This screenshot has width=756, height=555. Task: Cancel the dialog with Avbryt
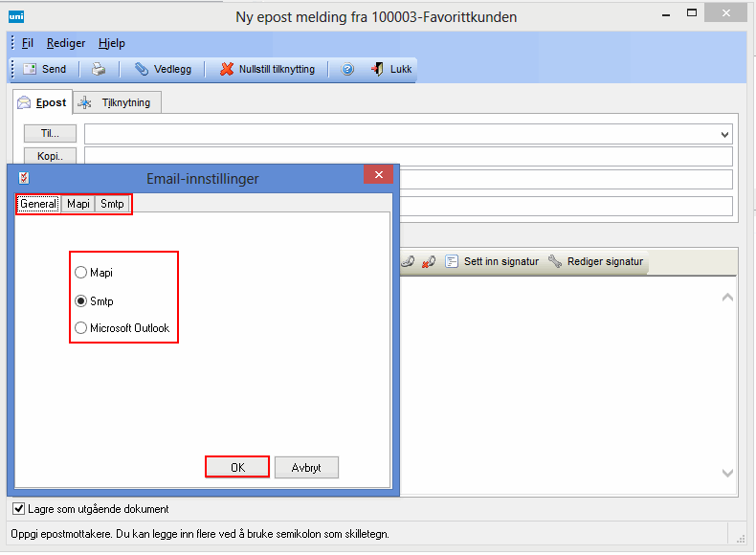click(x=306, y=468)
